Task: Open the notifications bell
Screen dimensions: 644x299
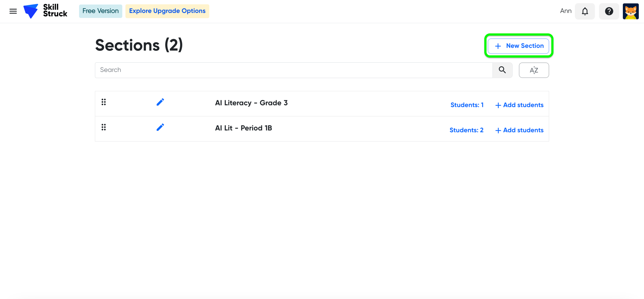Action: click(585, 11)
